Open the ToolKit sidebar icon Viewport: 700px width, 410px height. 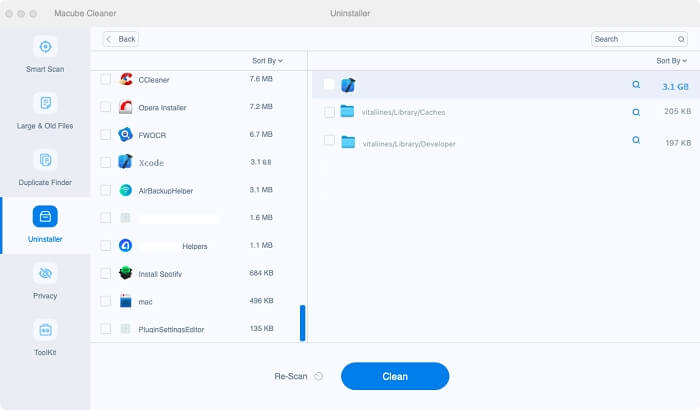tap(45, 330)
